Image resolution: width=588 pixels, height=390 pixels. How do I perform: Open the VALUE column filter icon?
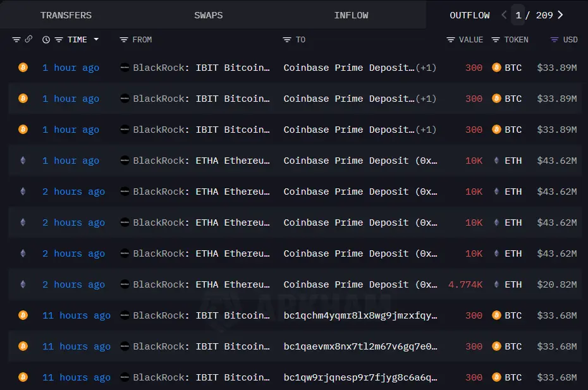pyautogui.click(x=451, y=40)
